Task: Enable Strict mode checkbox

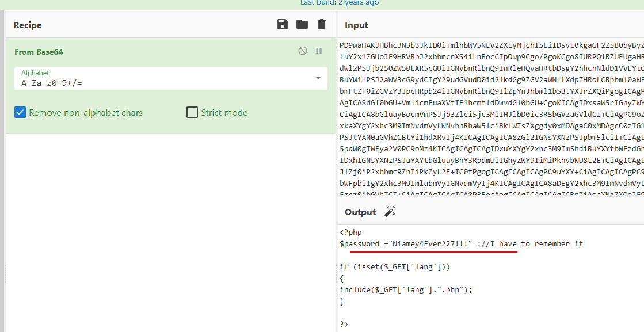Action: [x=192, y=112]
